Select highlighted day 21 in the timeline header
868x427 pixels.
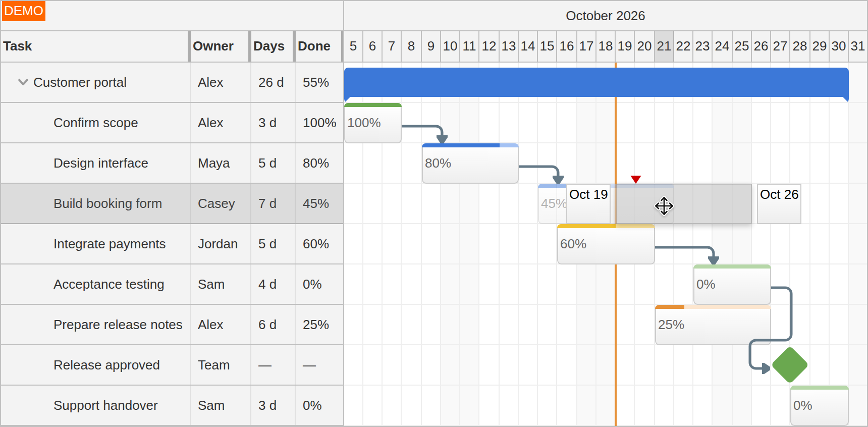point(664,46)
